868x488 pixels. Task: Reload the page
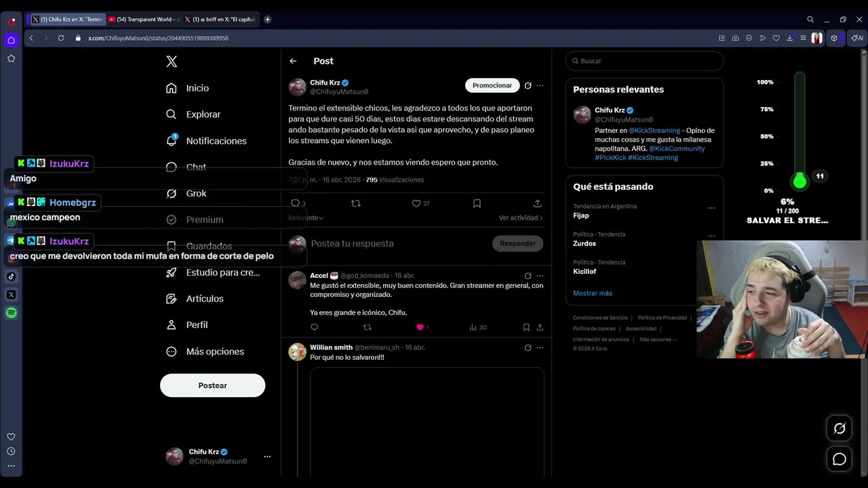pos(60,38)
